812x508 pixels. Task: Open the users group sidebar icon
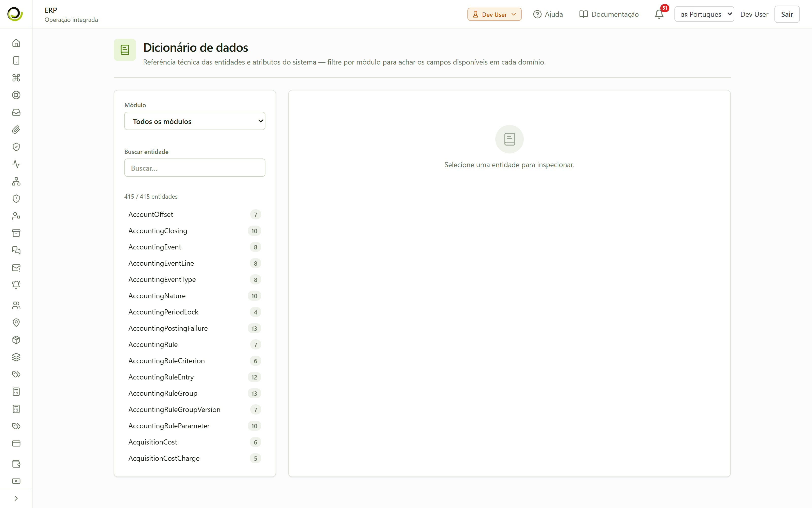(x=16, y=305)
